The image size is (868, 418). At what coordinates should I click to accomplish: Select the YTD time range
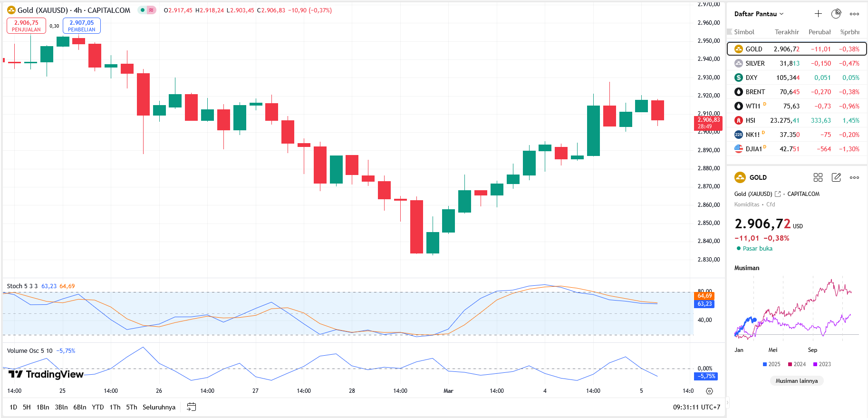click(97, 407)
